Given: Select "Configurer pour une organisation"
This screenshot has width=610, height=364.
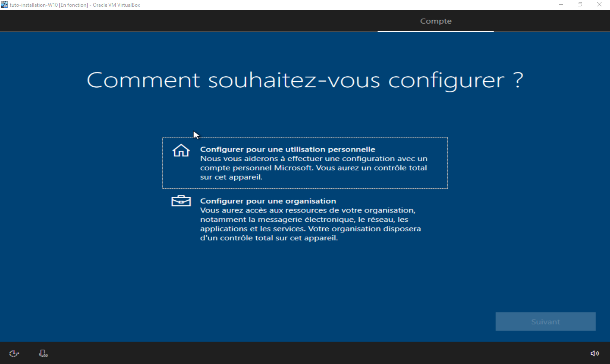Looking at the screenshot, I should 268,201.
